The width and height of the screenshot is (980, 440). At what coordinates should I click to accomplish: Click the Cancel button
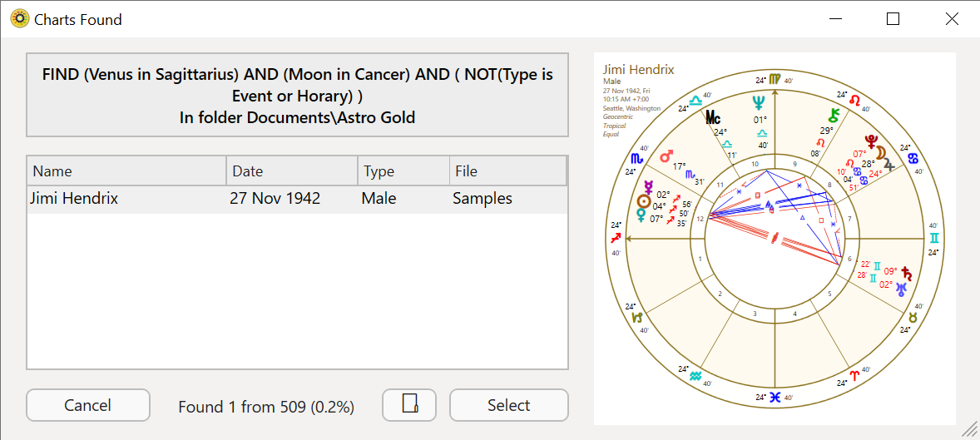(88, 405)
